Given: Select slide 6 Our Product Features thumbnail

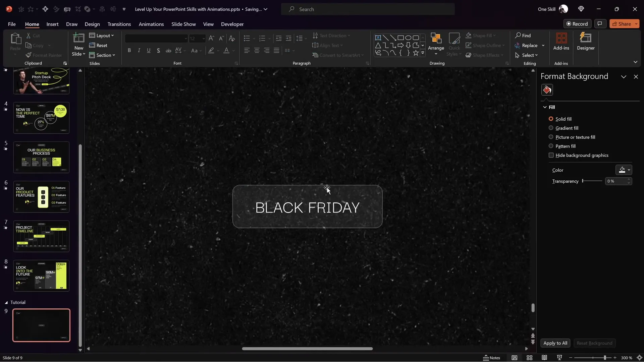Looking at the screenshot, I should (x=41, y=197).
